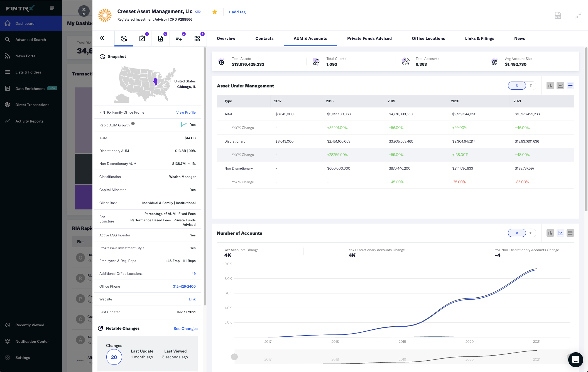Open Settings in the sidebar
588x372 pixels.
coord(31,358)
